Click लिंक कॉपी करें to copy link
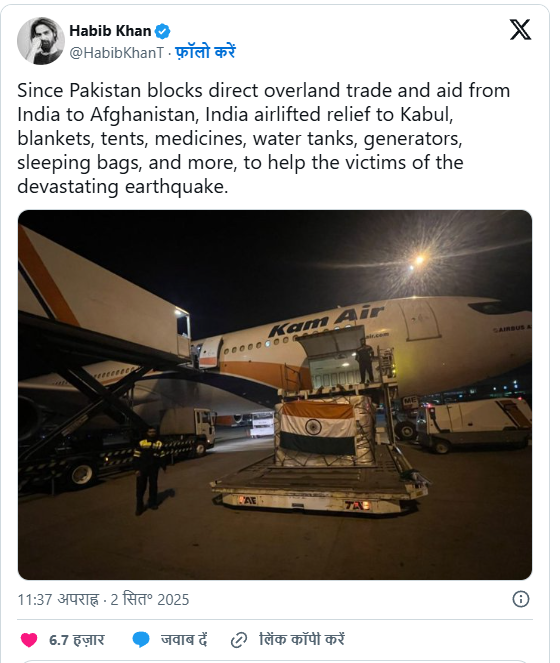Viewport: 560px width, 663px height. [x=302, y=639]
